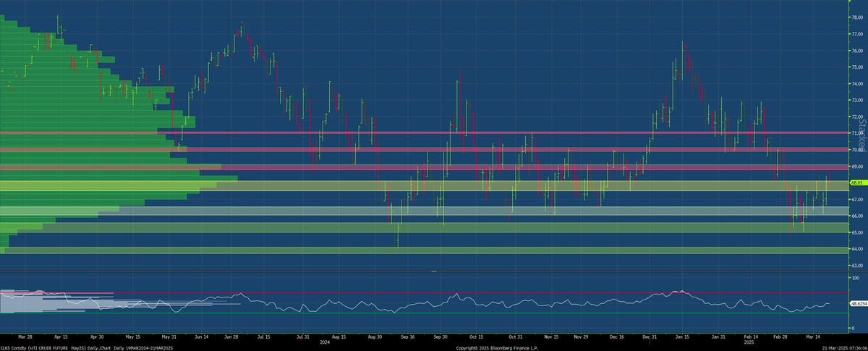
Task: Click the panel divider handle above the RSI pane
Action: [434, 271]
